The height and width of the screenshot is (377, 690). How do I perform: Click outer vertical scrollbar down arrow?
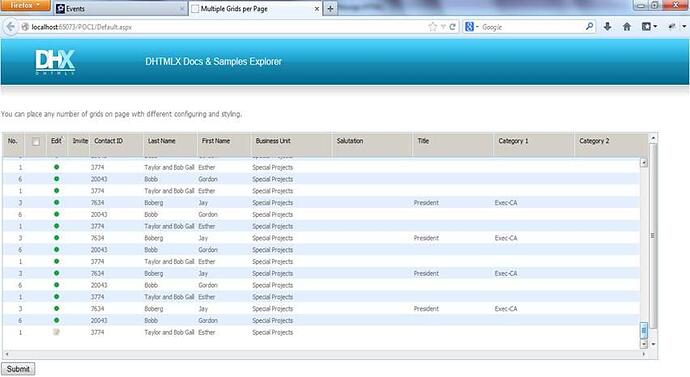(x=653, y=344)
